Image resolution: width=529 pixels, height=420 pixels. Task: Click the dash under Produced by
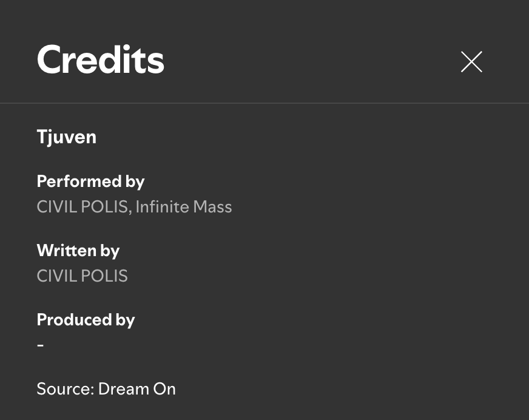click(40, 345)
